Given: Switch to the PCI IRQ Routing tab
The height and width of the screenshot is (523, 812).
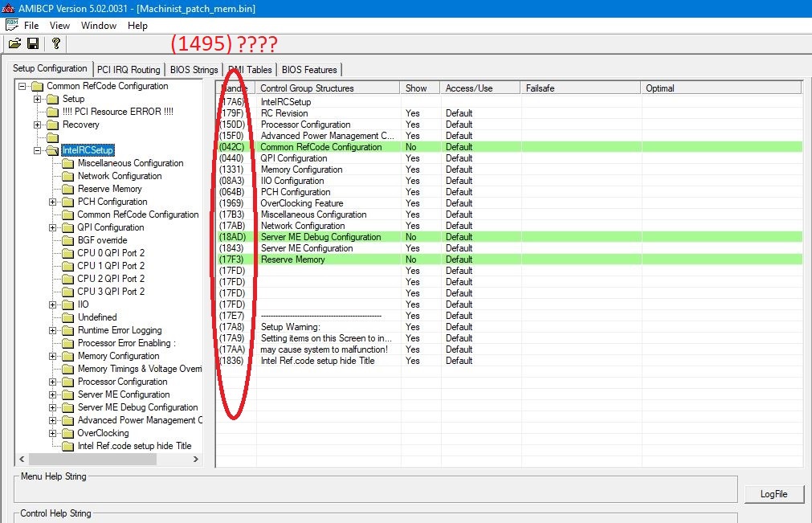Looking at the screenshot, I should click(x=129, y=70).
